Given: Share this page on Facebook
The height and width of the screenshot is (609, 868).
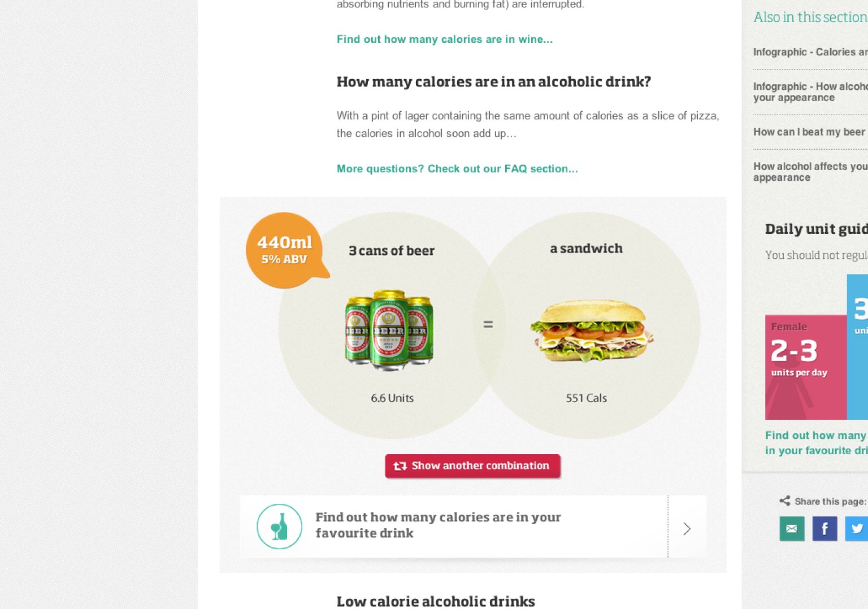Looking at the screenshot, I should (x=824, y=529).
